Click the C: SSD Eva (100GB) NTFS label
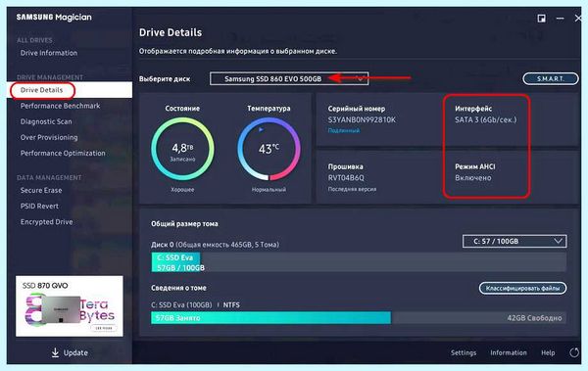The height and width of the screenshot is (371, 588). click(x=195, y=305)
